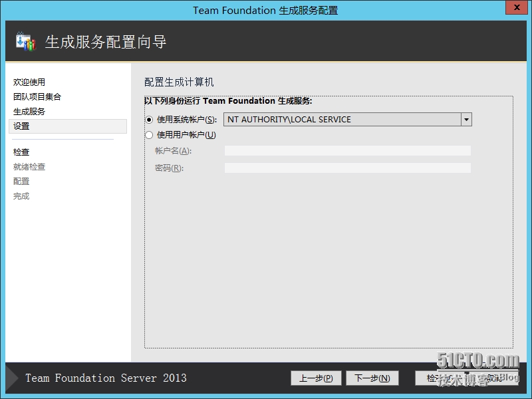Click the 以下列身份运行 Team Foundation 生成服务 label
Viewport: 532px width, 399px height.
(228, 101)
